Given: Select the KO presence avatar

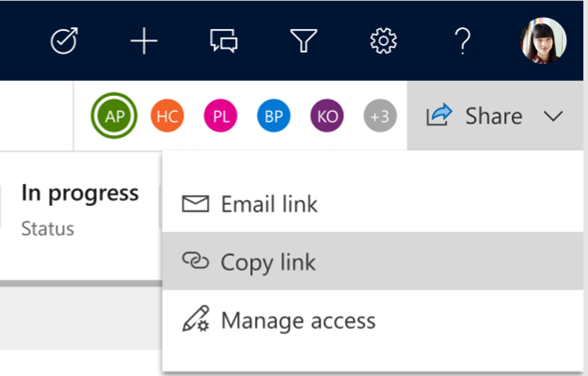Looking at the screenshot, I should click(x=327, y=116).
